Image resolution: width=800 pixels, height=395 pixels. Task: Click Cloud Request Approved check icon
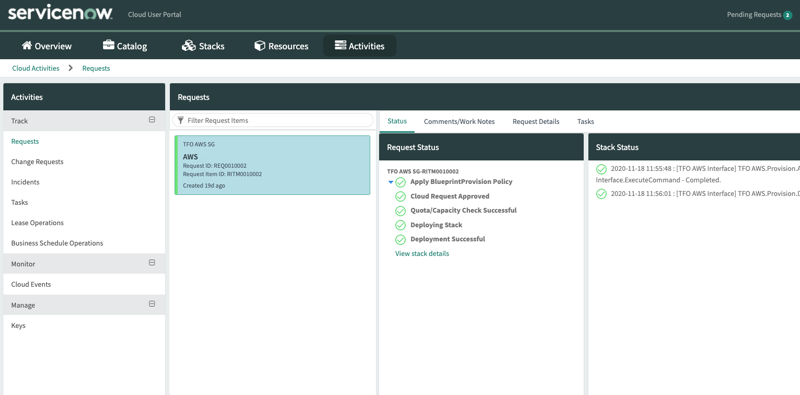click(x=401, y=196)
